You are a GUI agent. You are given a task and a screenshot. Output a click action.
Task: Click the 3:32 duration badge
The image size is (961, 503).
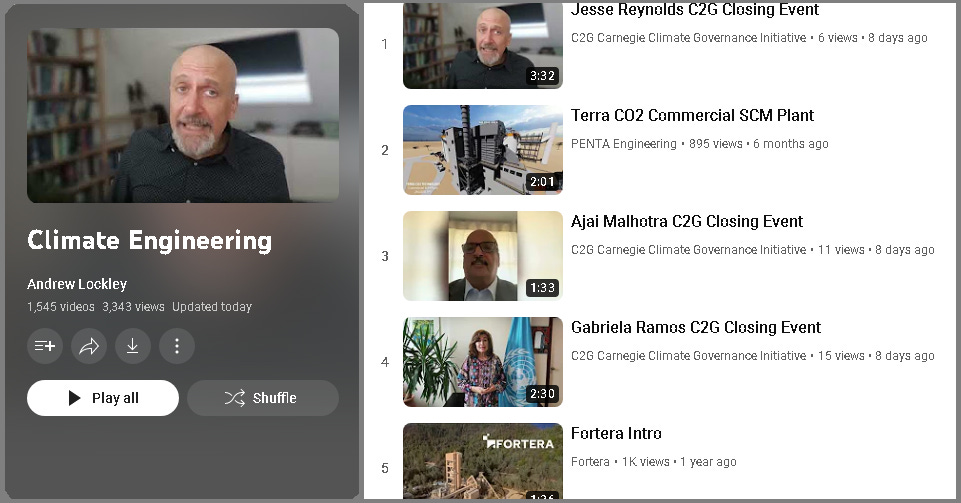(x=542, y=76)
